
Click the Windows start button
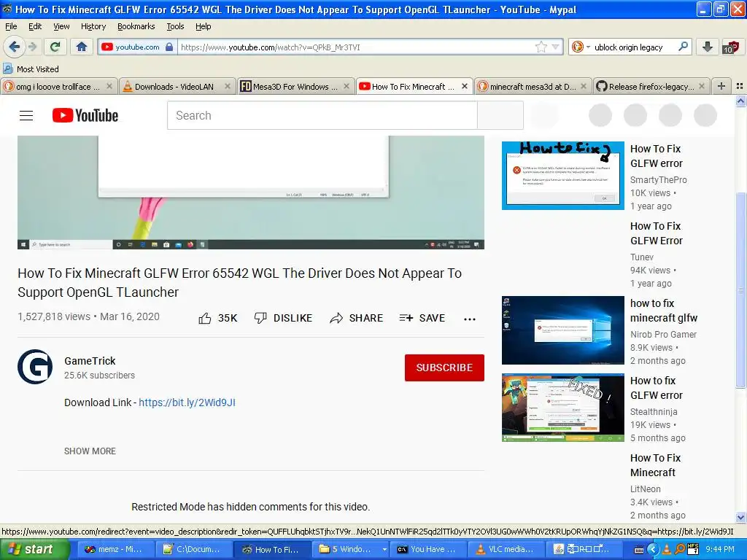coord(35,550)
